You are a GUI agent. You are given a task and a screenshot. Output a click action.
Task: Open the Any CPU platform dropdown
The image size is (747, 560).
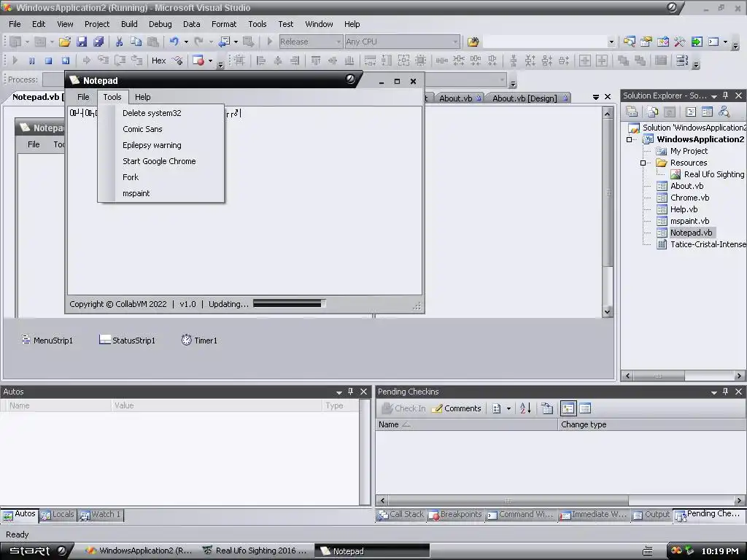455,42
